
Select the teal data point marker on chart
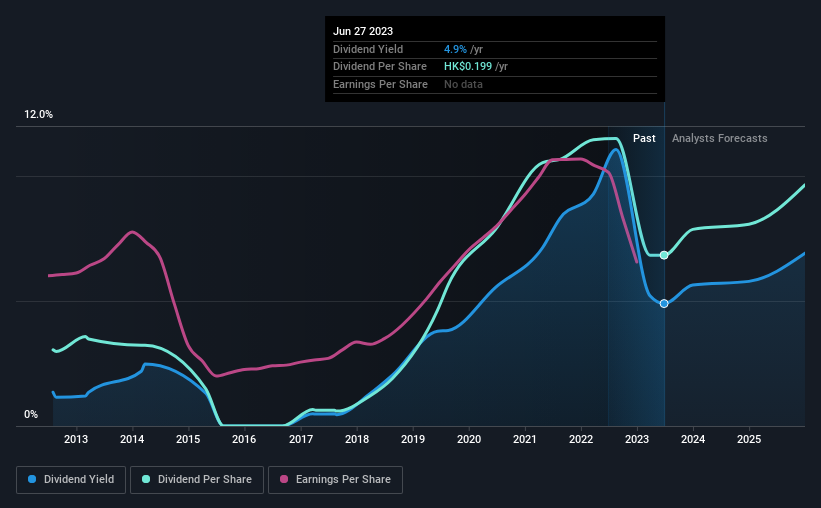point(664,255)
